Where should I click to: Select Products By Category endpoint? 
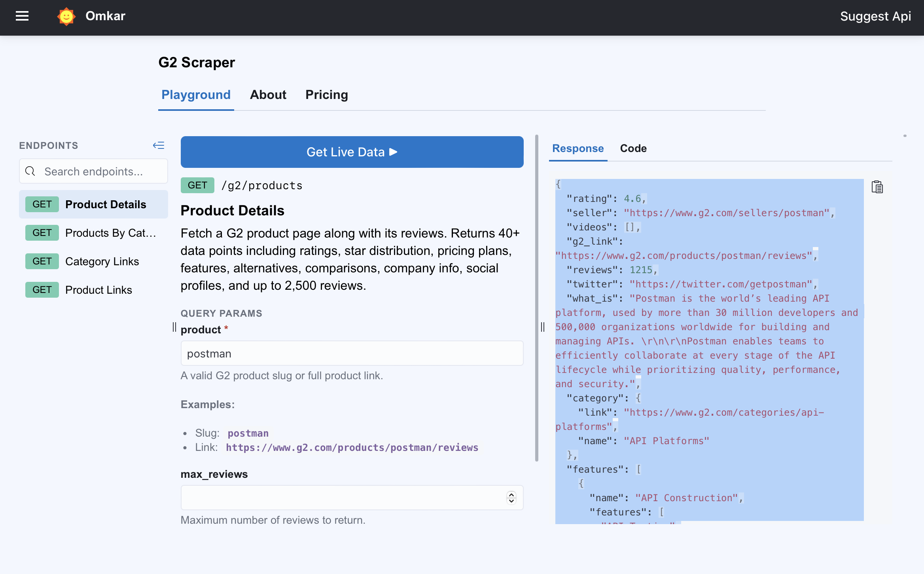click(94, 233)
